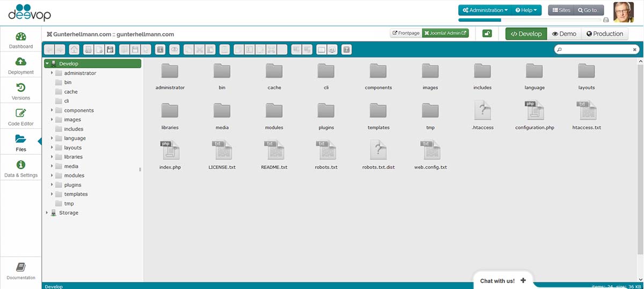Viewport: 644px width, 289px height.
Task: Click the save floppy disk toolbar icon
Action: 111,49
